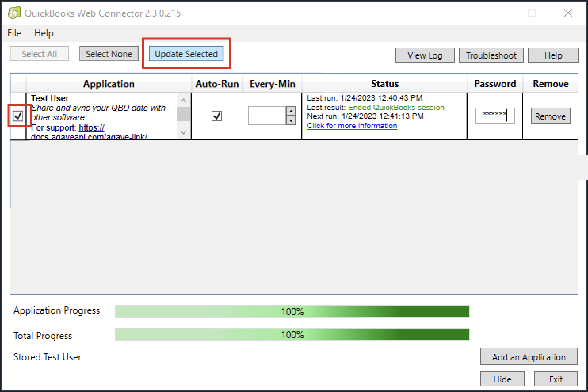588x392 pixels.
Task: Increase Every-Min with the up arrow
Action: coord(291,111)
